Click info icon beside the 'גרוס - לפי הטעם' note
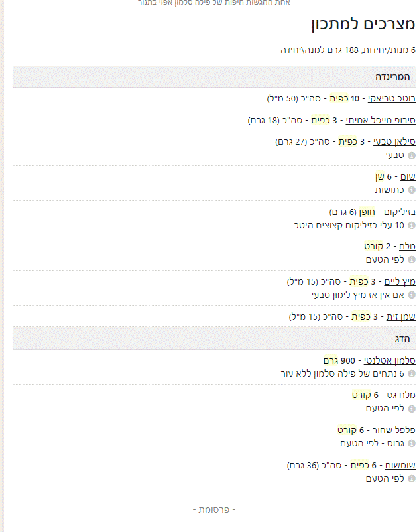The image size is (419, 532). pyautogui.click(x=412, y=443)
